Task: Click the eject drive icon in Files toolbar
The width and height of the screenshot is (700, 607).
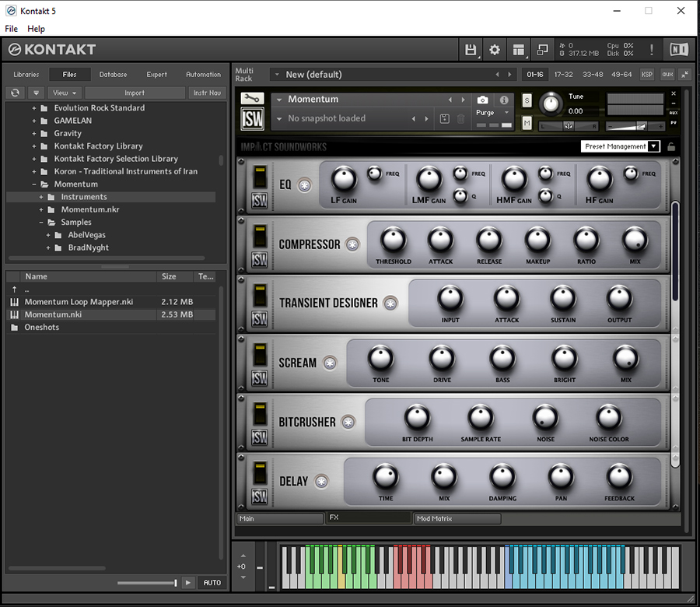Action: pyautogui.click(x=36, y=93)
